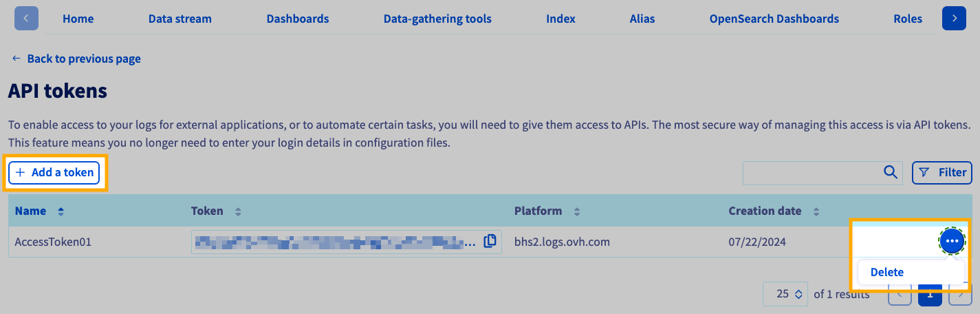This screenshot has height=314, width=980.
Task: Follow the Back to previous page link
Action: [x=76, y=59]
